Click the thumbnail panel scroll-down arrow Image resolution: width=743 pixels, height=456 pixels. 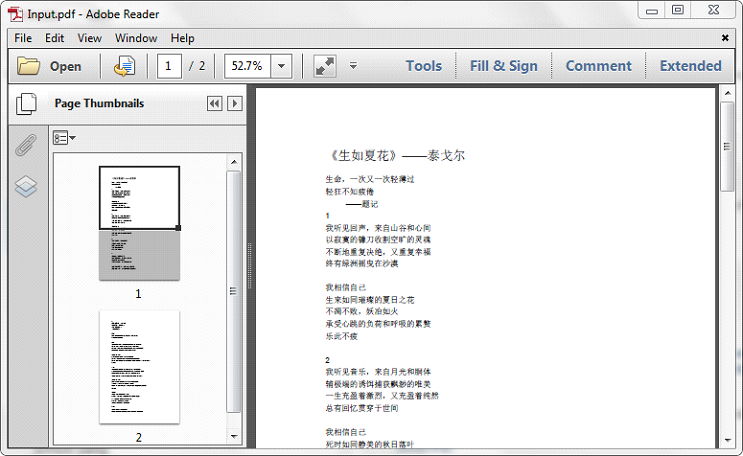[234, 436]
